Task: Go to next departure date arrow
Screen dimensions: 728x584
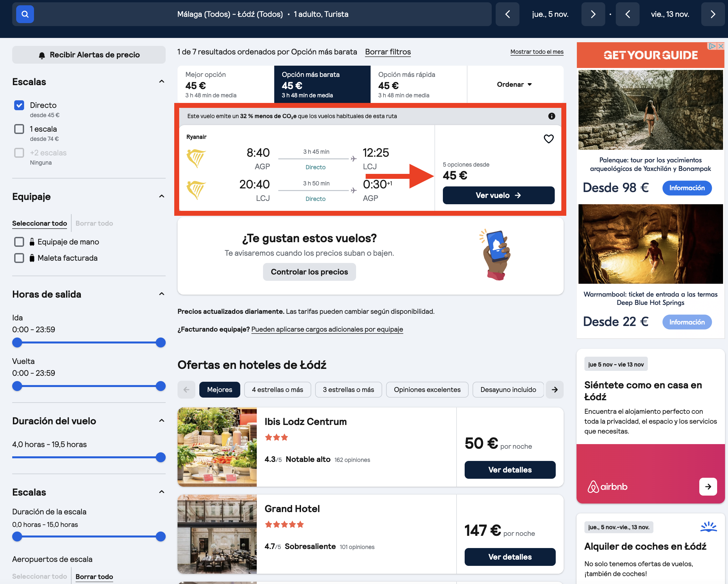Action: click(x=593, y=14)
